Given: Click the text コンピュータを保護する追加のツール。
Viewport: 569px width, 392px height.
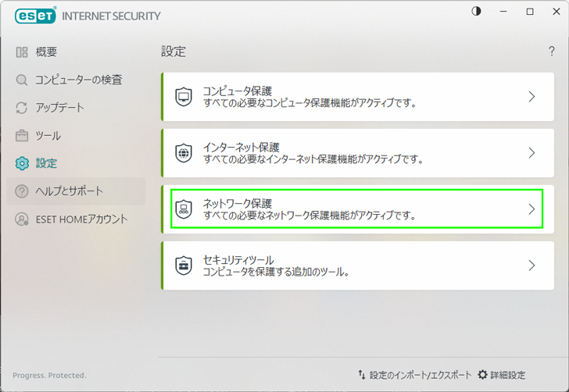Looking at the screenshot, I should (276, 272).
